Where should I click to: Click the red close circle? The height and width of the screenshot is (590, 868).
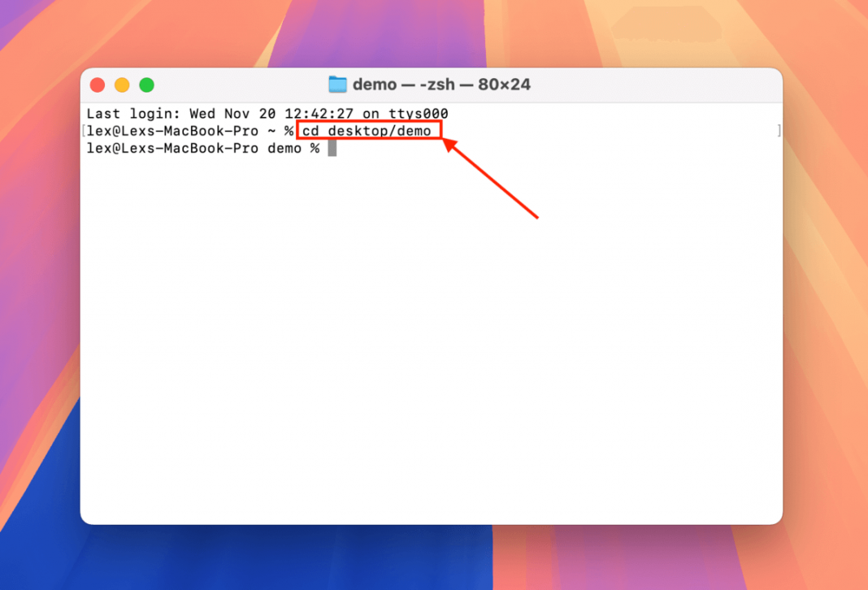[97, 84]
